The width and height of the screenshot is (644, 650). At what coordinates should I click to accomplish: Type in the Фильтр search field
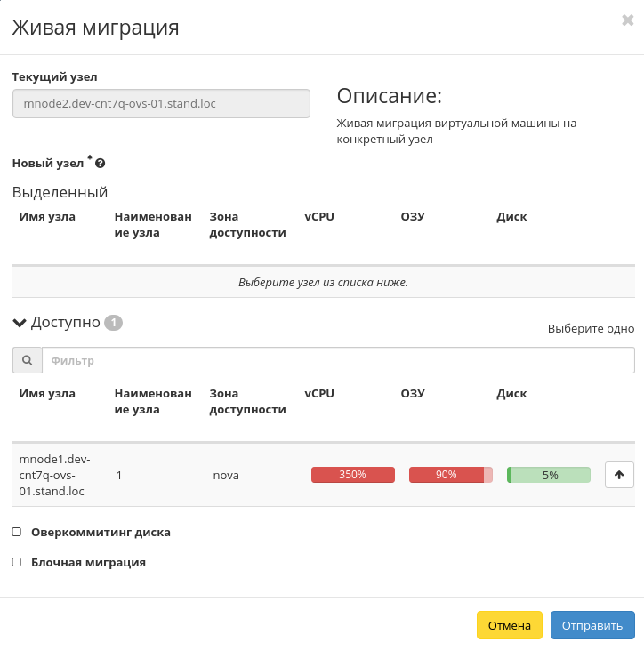(338, 360)
